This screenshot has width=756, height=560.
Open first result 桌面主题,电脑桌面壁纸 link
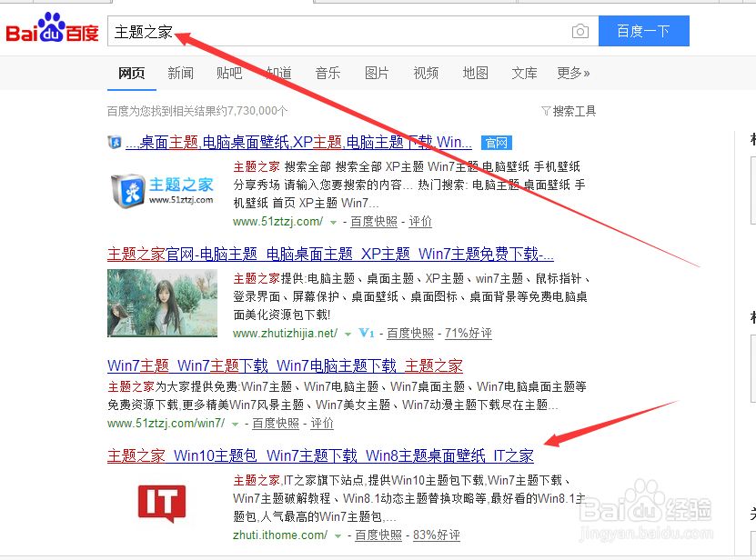pyautogui.click(x=299, y=142)
